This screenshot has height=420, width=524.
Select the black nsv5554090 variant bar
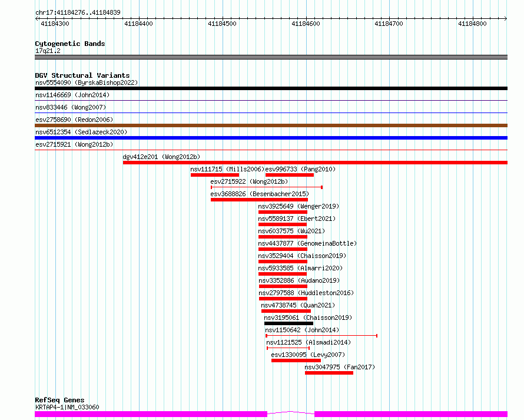[x=271, y=88]
